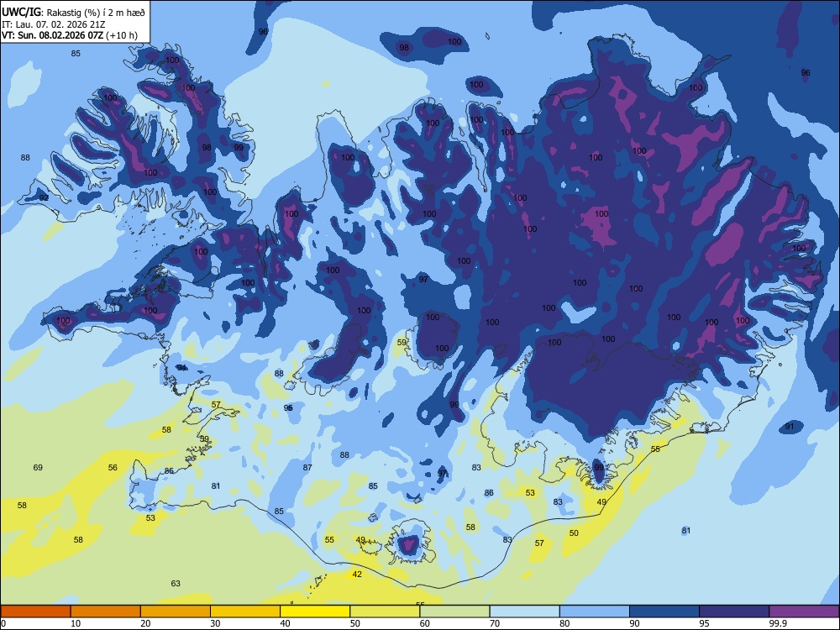The height and width of the screenshot is (630, 840).
Task: Click the map title 'Rakastig (%) í 2 m hæð'
Action: point(97,13)
